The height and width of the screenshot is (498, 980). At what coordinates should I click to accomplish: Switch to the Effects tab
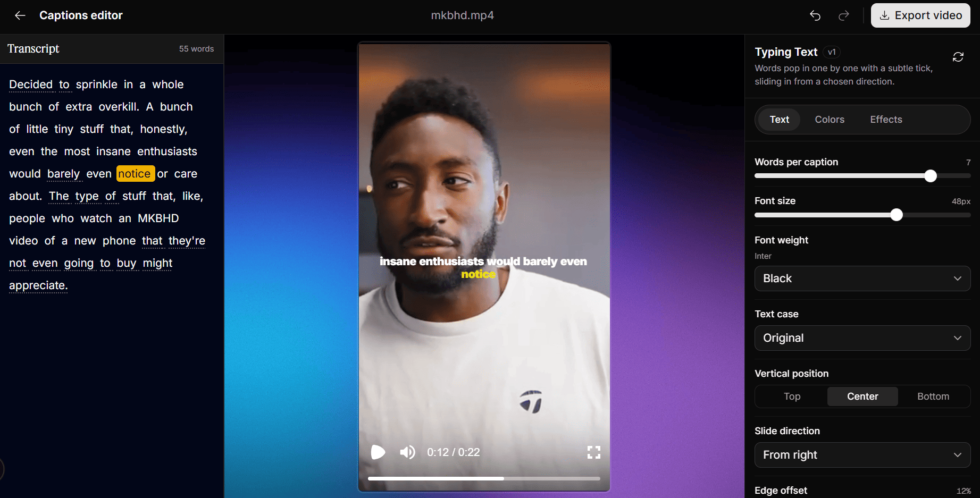point(886,120)
